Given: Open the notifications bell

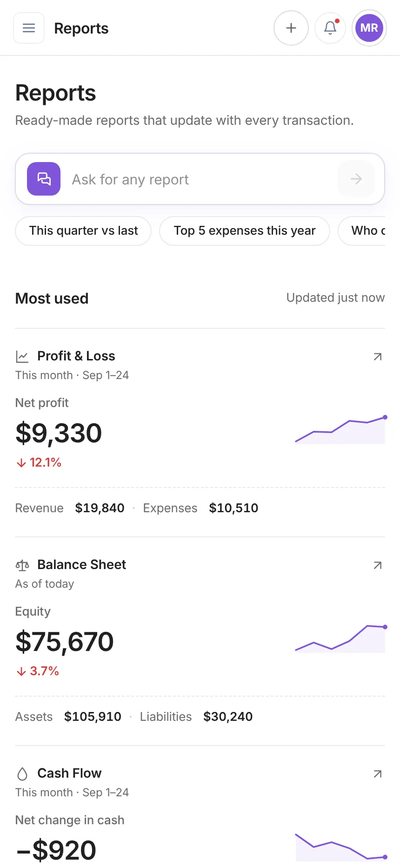Looking at the screenshot, I should coord(330,28).
